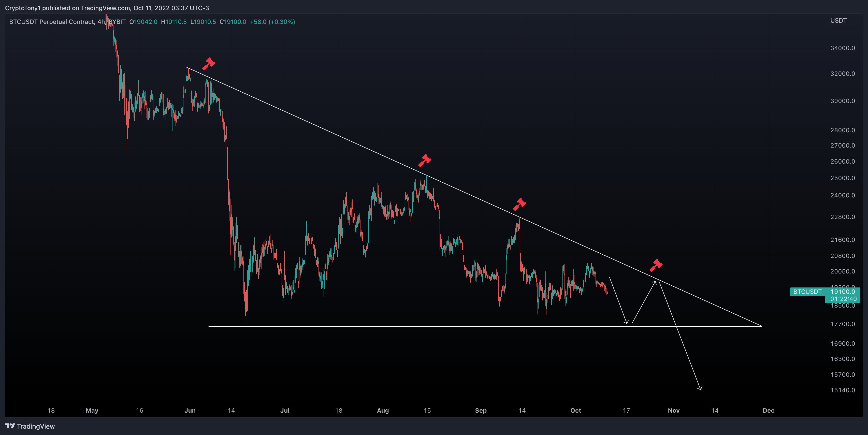Click the Aug label on the time axis
This screenshot has width=868, height=435.
[x=383, y=410]
